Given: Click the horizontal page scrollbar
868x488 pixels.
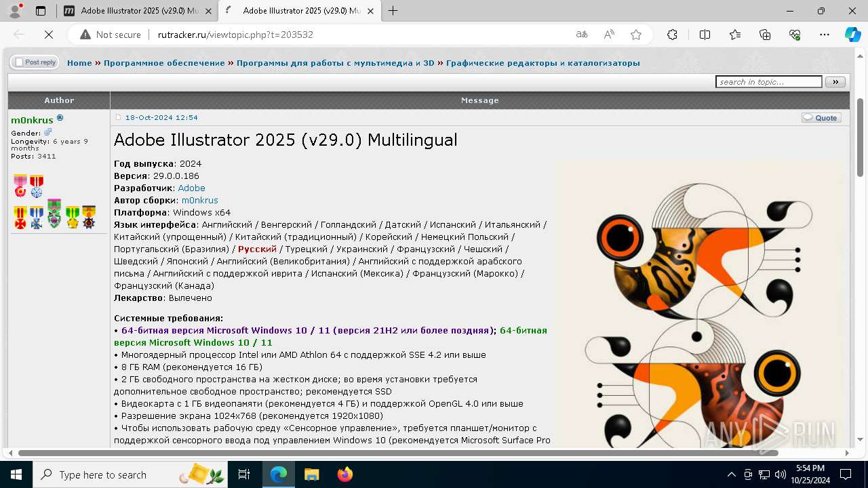Looking at the screenshot, I should (x=398, y=453).
